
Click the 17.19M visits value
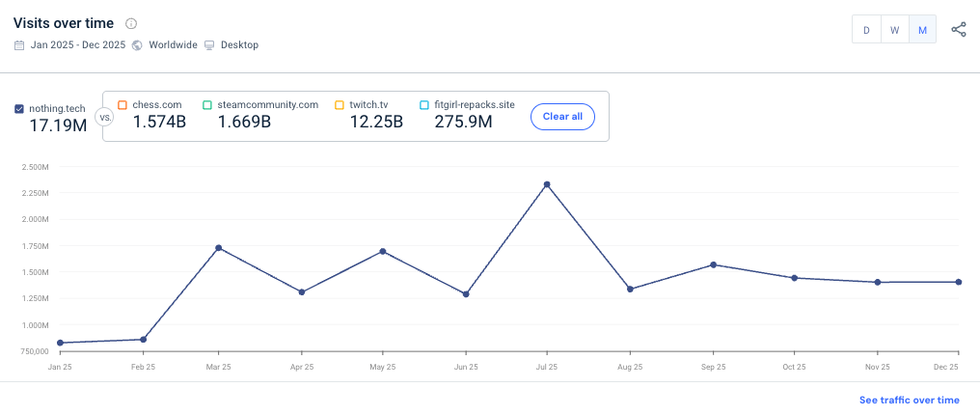pos(58,125)
